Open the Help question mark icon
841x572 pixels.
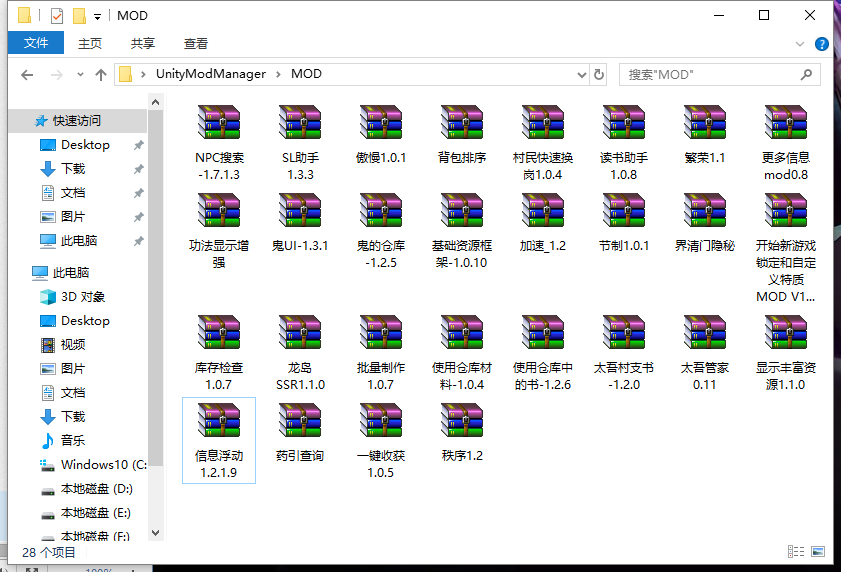coord(821,44)
